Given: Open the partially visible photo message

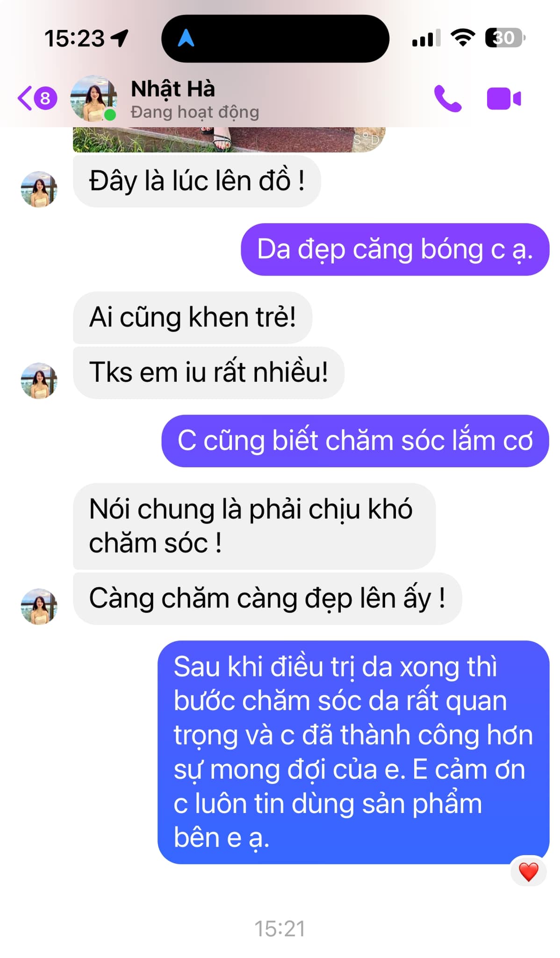Looking at the screenshot, I should pos(229,139).
